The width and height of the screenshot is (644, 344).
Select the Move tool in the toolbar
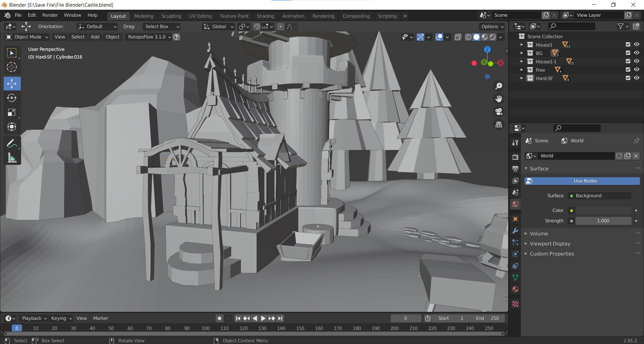pos(12,83)
